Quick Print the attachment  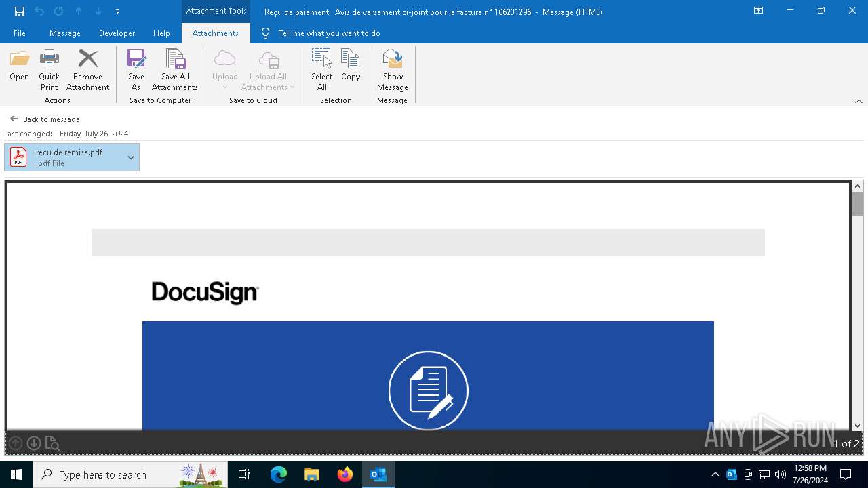[x=49, y=70]
